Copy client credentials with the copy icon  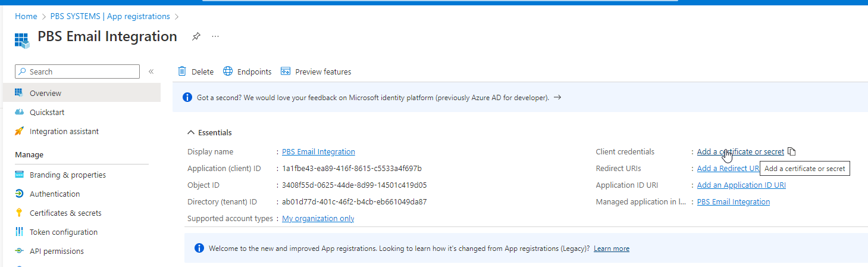pyautogui.click(x=791, y=151)
